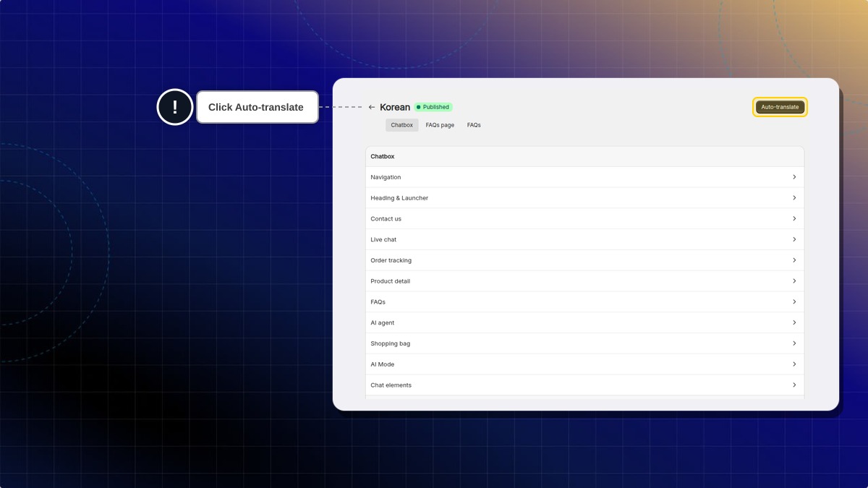Open the FAQs tab
This screenshot has width=868, height=488.
coord(474,125)
